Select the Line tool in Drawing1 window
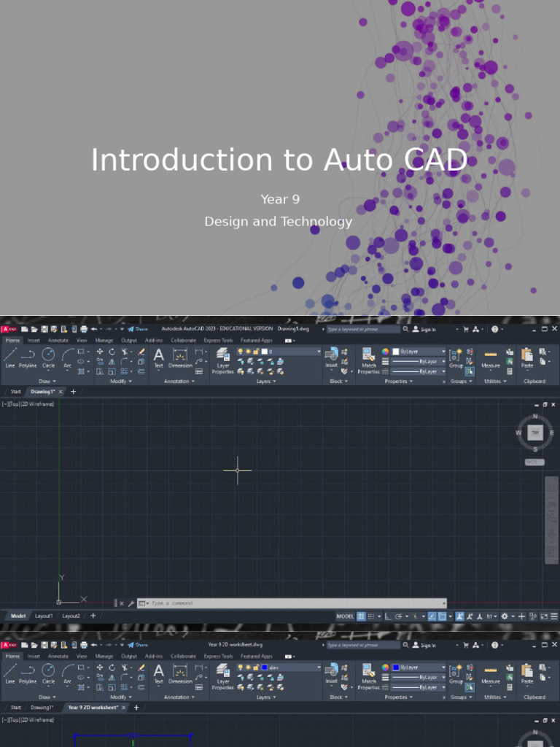560x747 pixels. pyautogui.click(x=10, y=357)
